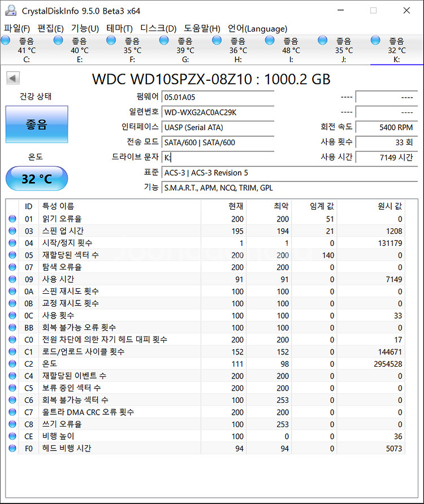The height and width of the screenshot is (504, 424).
Task: Open the 도움말(H) menu
Action: click(x=202, y=29)
